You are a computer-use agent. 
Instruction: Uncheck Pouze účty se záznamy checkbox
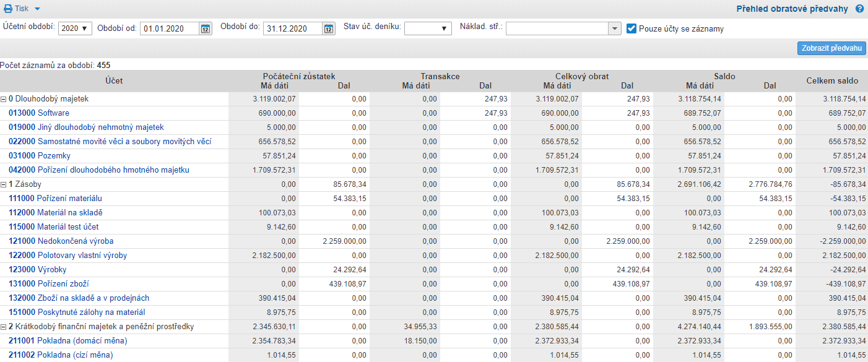click(x=631, y=28)
